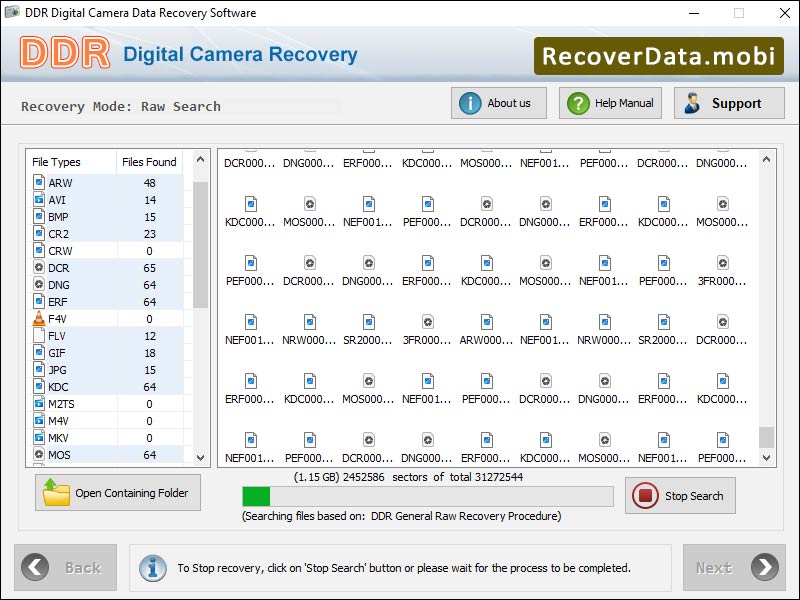Click the file types list scrollbar thumb
This screenshot has height=600, width=800.
201,245
